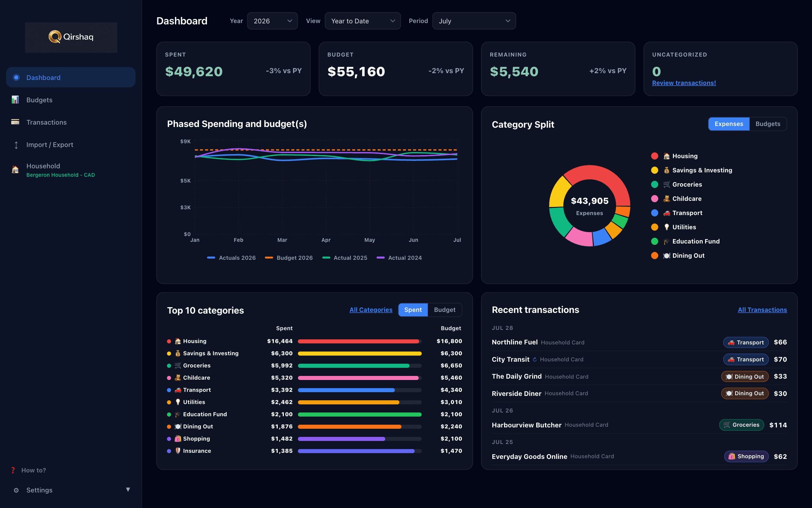Click the Groceries cart icon in legend
The width and height of the screenshot is (812, 508).
(x=667, y=184)
